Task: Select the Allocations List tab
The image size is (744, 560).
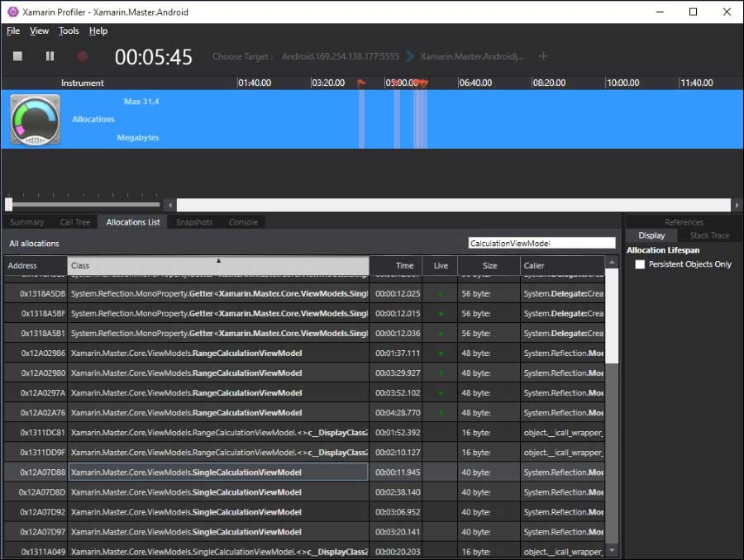Action: pyautogui.click(x=133, y=222)
